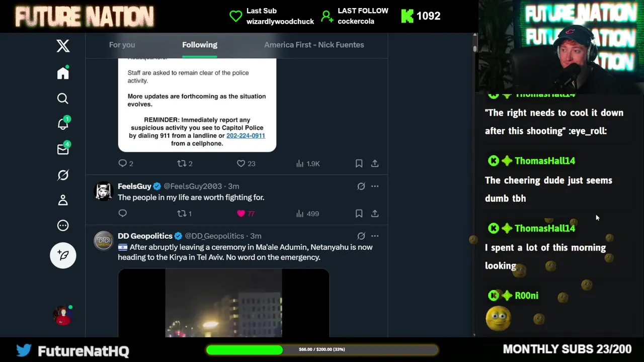Viewport: 644px width, 362px height.
Task: Click FeelsGuy post text about fighting for
Action: (191, 198)
